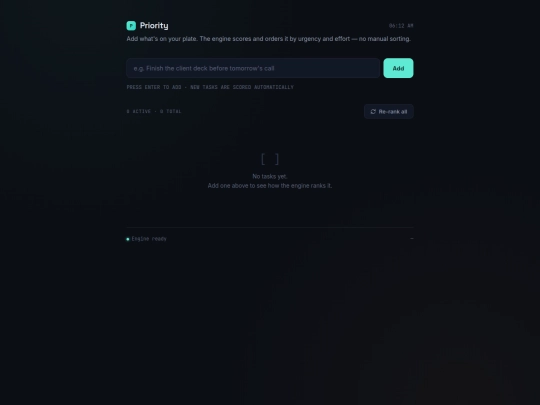Click the Priority app title
This screenshot has height=405, width=540.
click(x=154, y=25)
